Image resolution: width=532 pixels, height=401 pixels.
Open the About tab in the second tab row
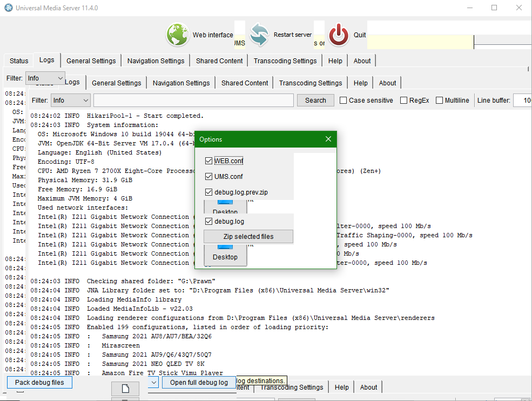click(x=387, y=83)
